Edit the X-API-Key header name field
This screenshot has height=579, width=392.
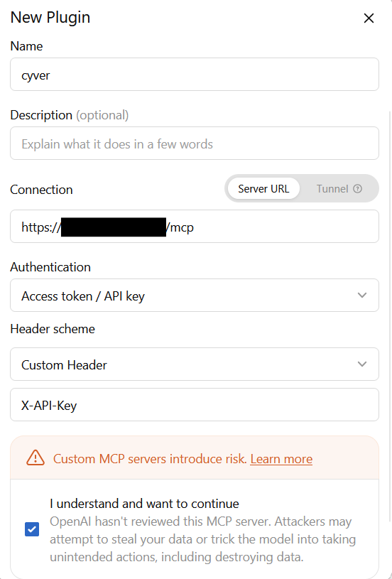[195, 405]
